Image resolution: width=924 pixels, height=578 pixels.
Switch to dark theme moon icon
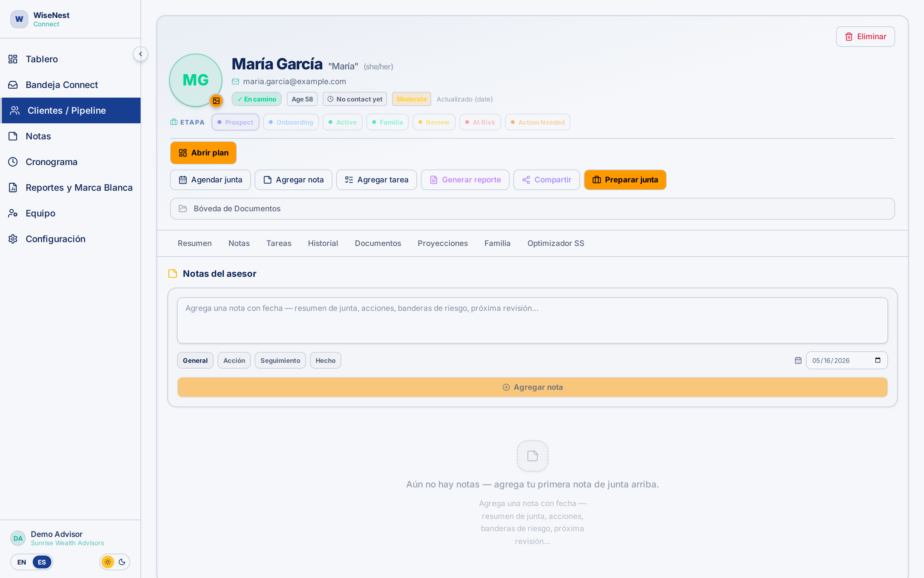[122, 562]
